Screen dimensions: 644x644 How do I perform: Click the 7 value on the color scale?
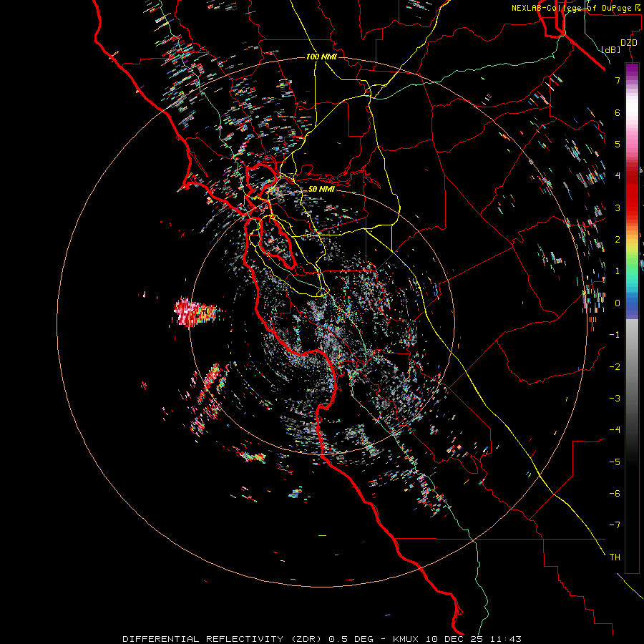click(x=618, y=80)
